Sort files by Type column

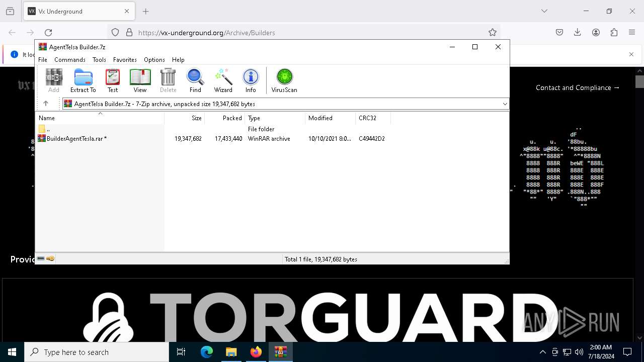pos(275,118)
